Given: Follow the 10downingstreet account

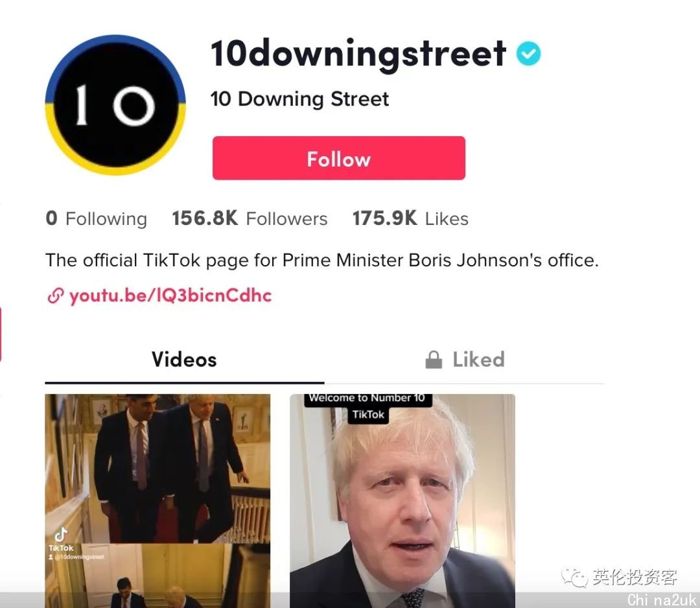Looking at the screenshot, I should [339, 158].
